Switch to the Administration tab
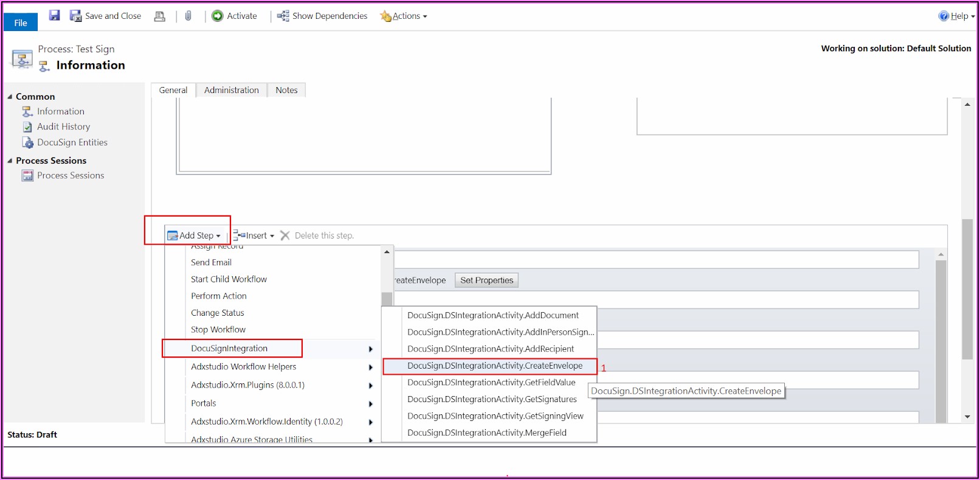 coord(231,90)
